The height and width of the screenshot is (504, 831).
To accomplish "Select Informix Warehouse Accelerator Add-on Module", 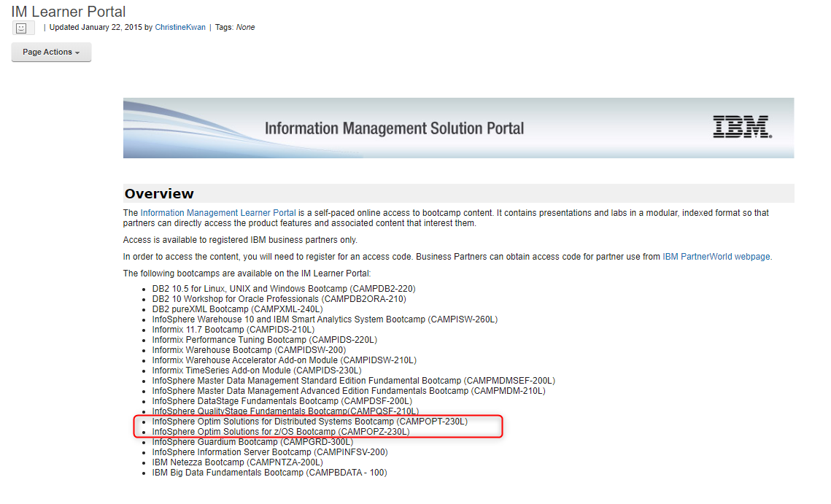I will (284, 360).
